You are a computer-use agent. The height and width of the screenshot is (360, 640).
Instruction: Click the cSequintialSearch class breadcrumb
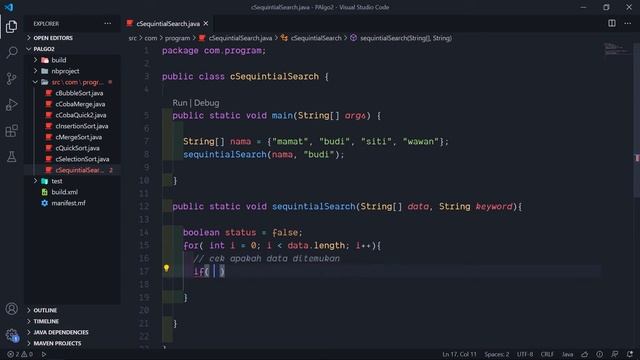(311, 38)
